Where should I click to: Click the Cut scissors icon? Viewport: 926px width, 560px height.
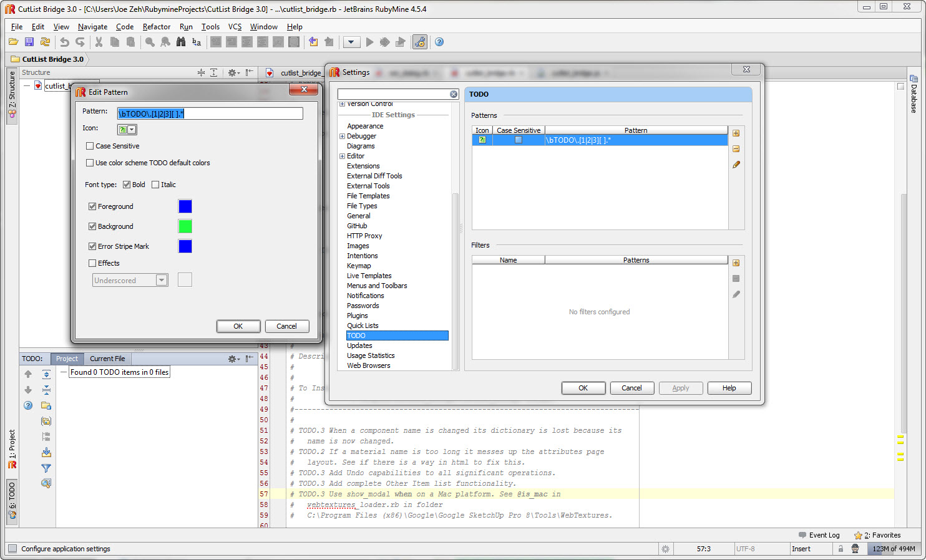99,42
